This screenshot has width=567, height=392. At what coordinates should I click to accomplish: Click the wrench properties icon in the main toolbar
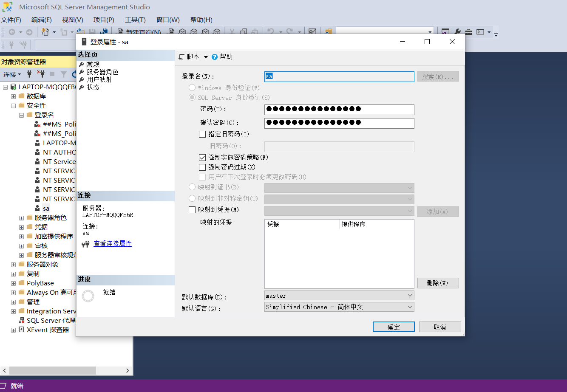457,32
